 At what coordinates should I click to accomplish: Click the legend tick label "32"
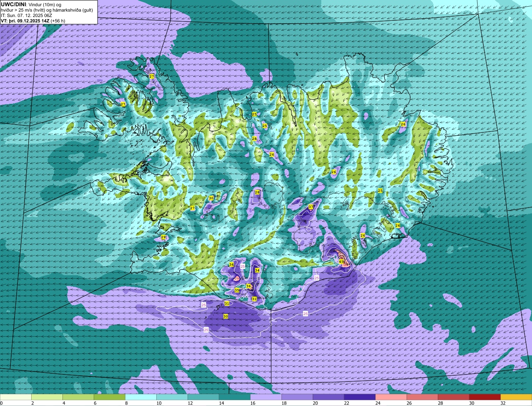(503, 403)
